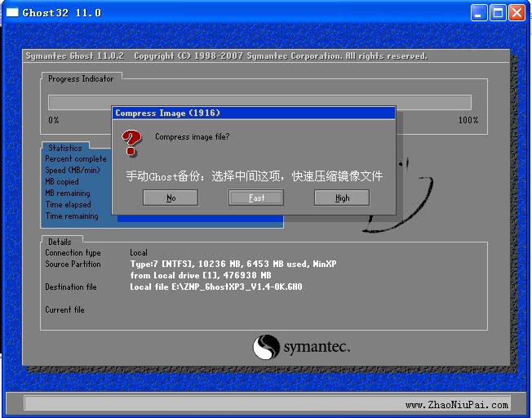Select Fast compression for the image
Image resolution: width=532 pixels, height=418 pixels.
point(256,198)
